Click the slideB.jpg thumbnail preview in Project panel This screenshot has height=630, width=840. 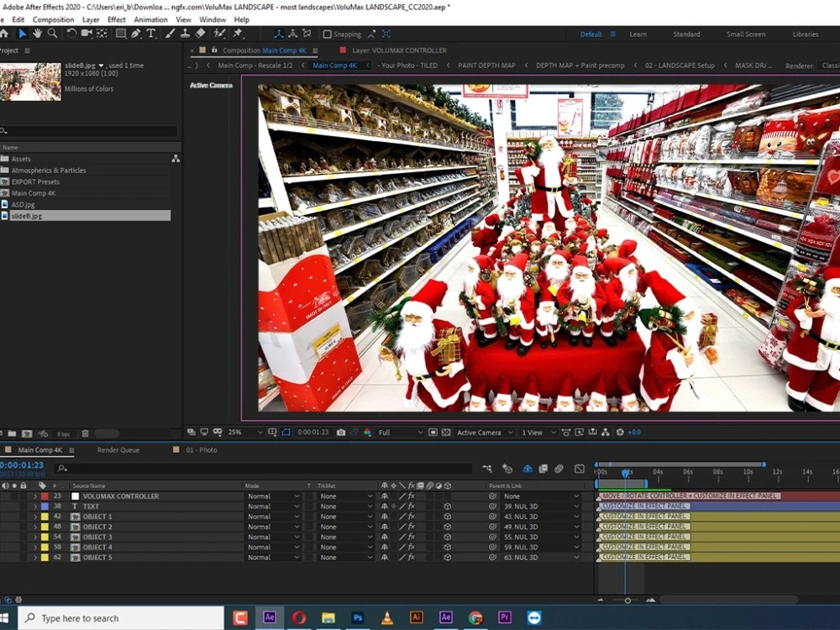point(30,81)
